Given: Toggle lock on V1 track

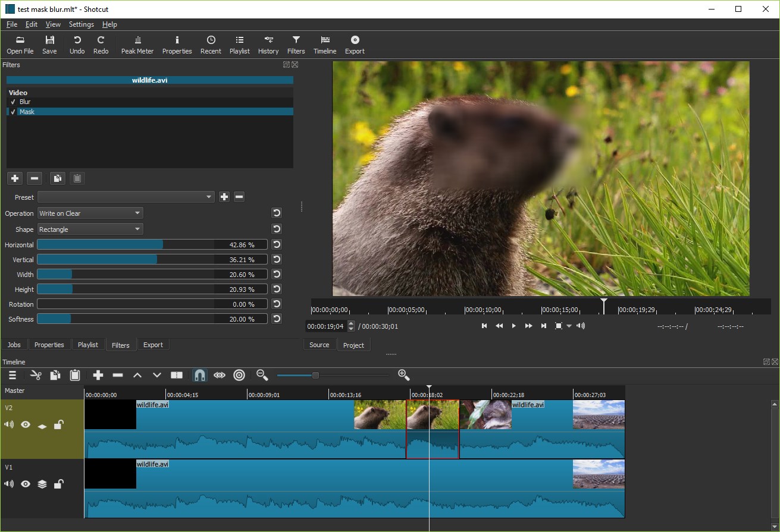Looking at the screenshot, I should 58,484.
